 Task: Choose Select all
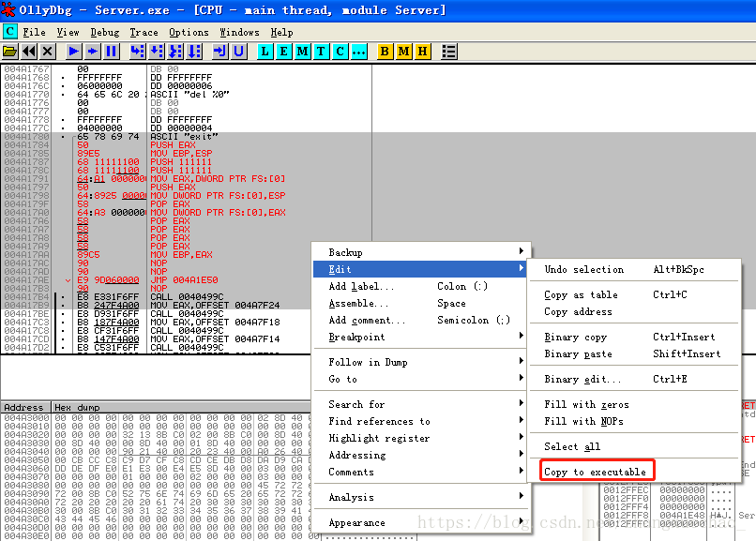point(634,446)
